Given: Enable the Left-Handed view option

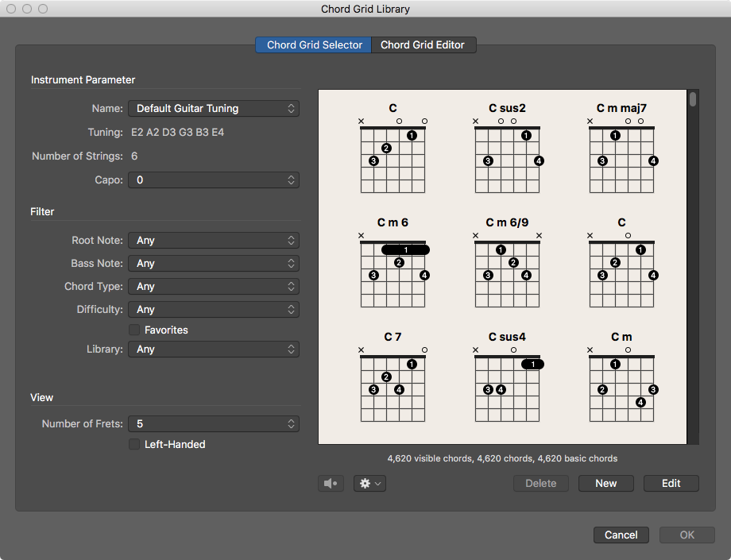Looking at the screenshot, I should click(134, 445).
